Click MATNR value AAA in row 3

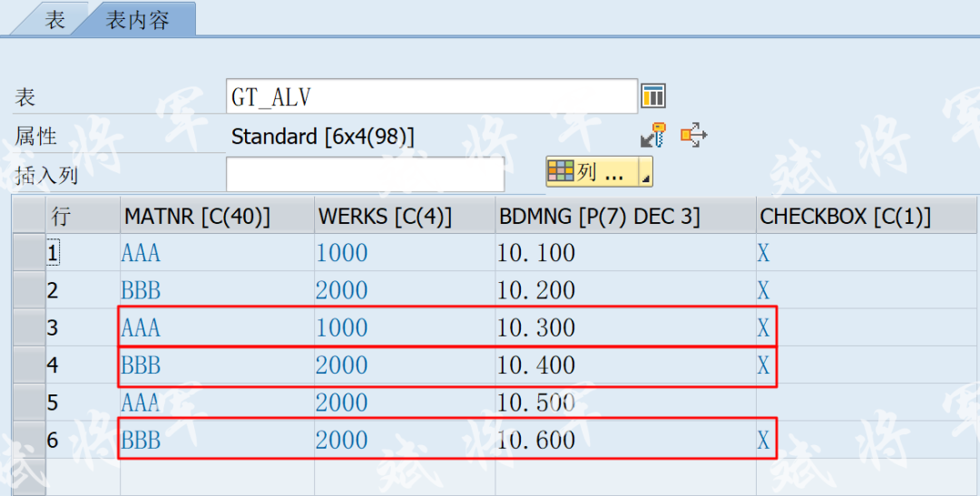coord(142,328)
